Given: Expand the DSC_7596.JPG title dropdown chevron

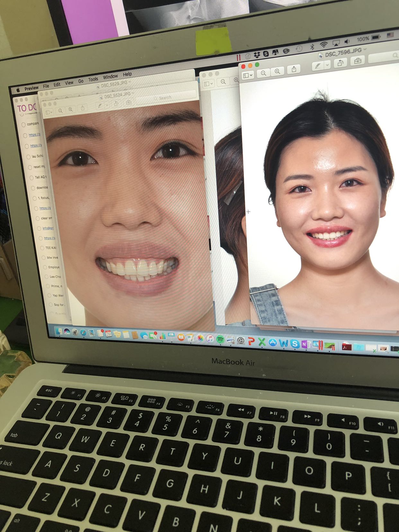Looking at the screenshot, I should pos(365,49).
